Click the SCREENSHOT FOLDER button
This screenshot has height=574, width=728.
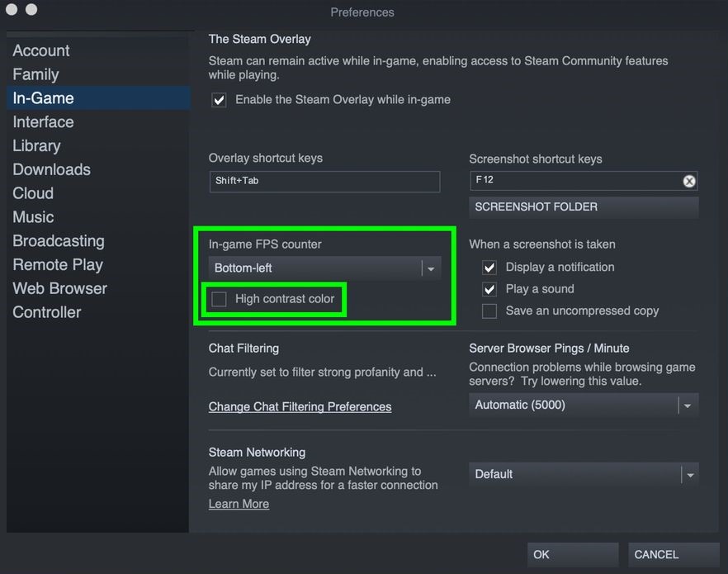click(x=583, y=207)
